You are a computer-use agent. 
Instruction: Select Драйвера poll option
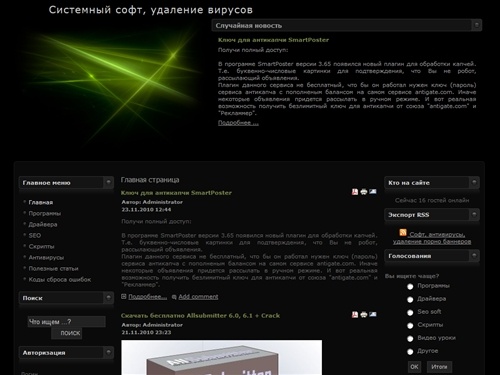click(x=410, y=299)
